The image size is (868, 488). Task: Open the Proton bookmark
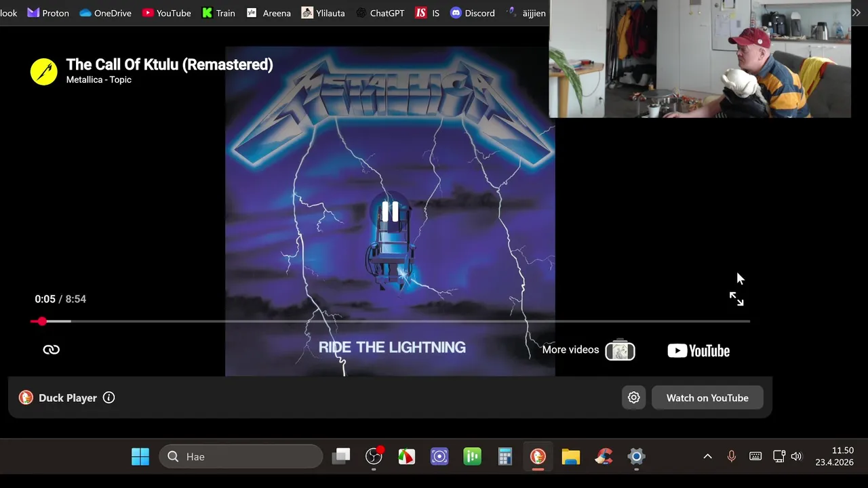point(48,13)
